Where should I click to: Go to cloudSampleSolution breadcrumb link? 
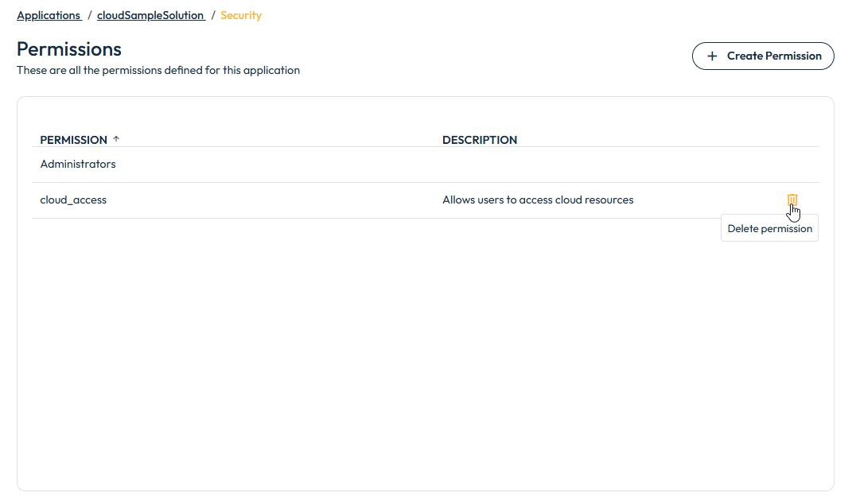[x=150, y=15]
